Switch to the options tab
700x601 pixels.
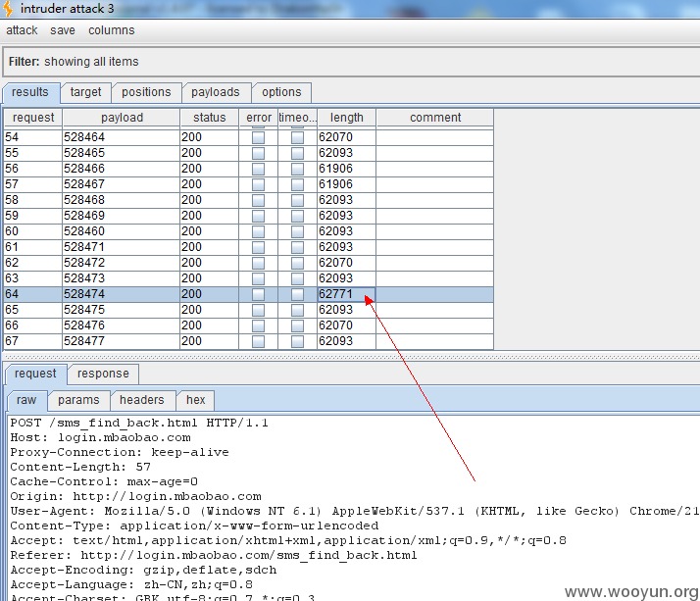[x=281, y=92]
